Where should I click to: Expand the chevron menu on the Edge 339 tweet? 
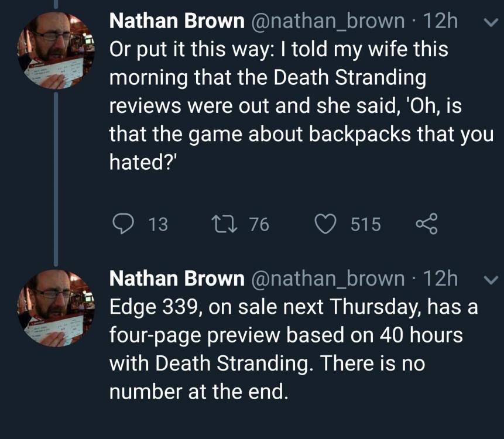coord(487,280)
